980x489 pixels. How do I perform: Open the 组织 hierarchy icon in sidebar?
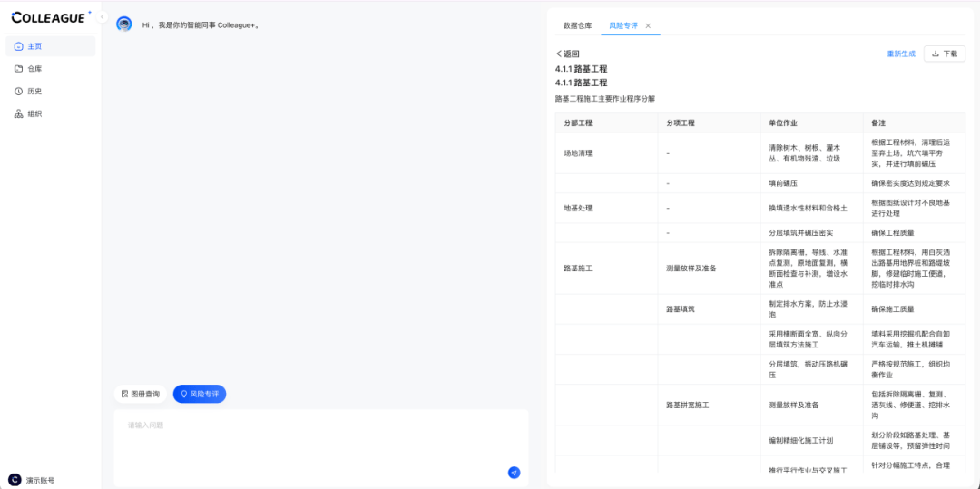19,114
